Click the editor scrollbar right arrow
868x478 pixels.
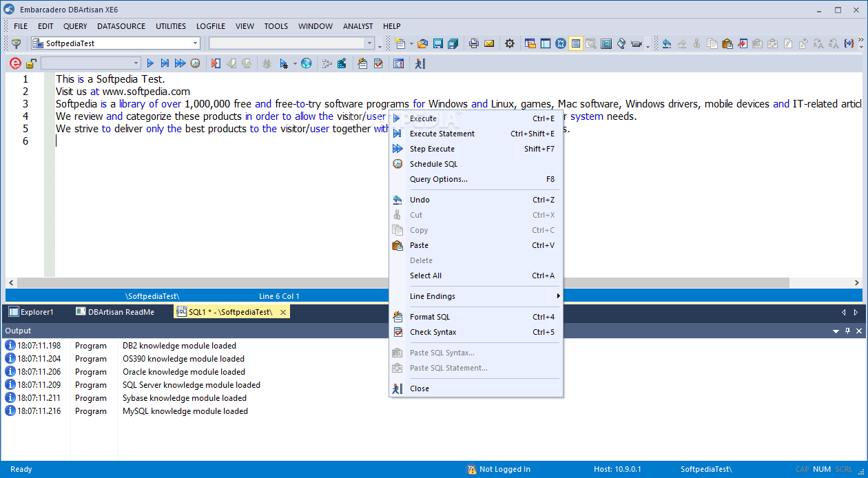point(857,283)
